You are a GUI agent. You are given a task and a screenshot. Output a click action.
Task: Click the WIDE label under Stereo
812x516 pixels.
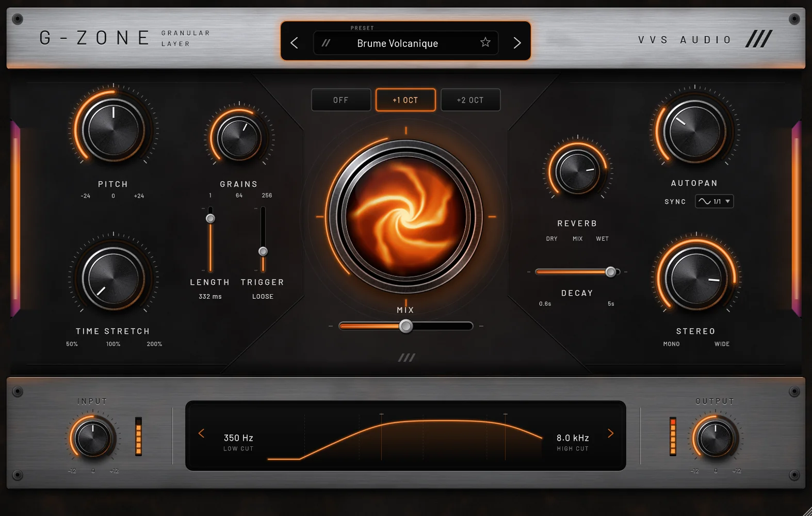click(722, 344)
